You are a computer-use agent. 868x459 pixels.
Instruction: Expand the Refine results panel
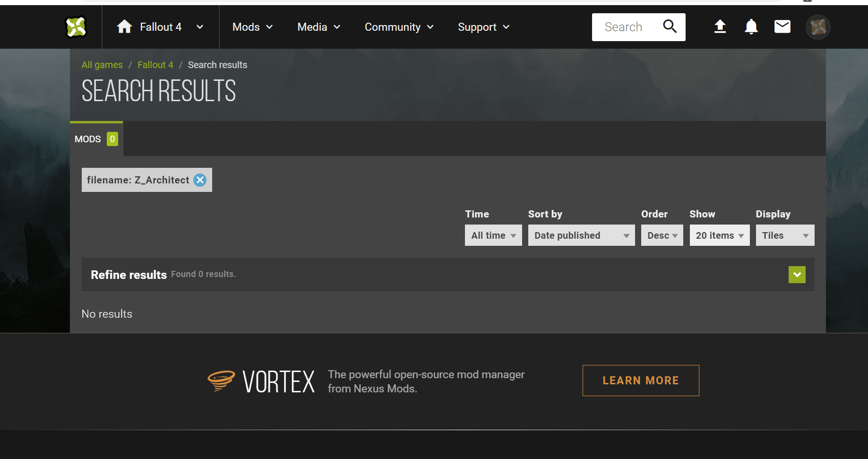797,275
